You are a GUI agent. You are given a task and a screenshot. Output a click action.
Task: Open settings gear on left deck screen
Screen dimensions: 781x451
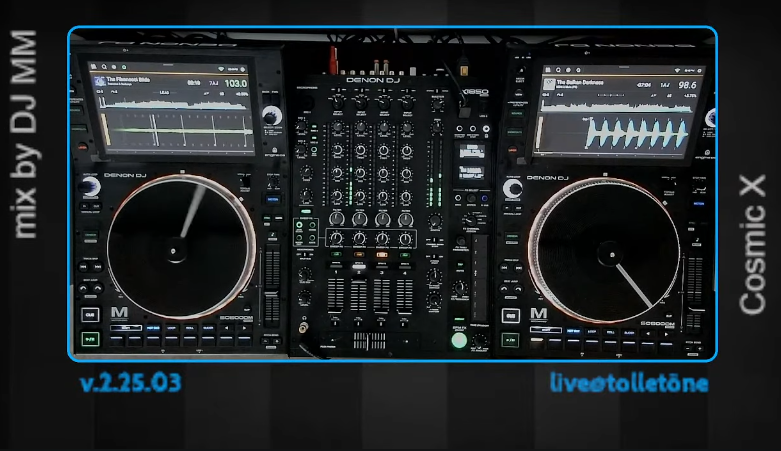pos(243,69)
